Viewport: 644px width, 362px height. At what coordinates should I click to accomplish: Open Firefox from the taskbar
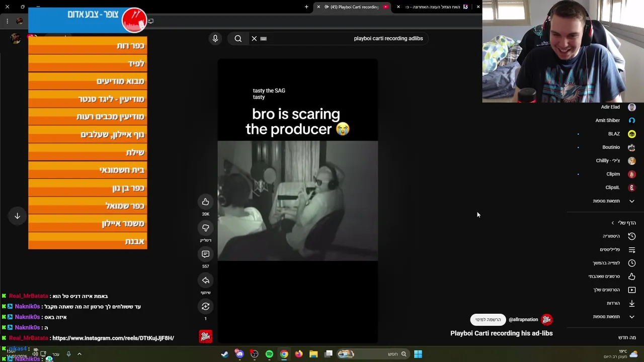299,354
